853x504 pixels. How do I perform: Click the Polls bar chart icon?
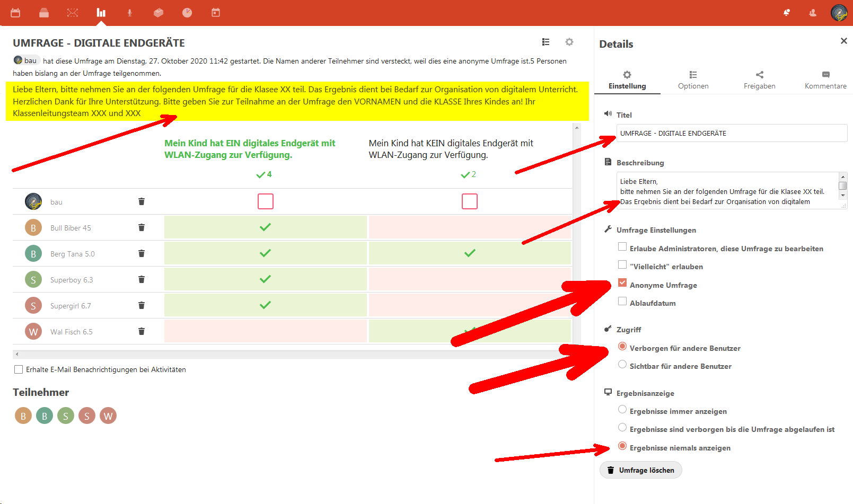pyautogui.click(x=101, y=13)
